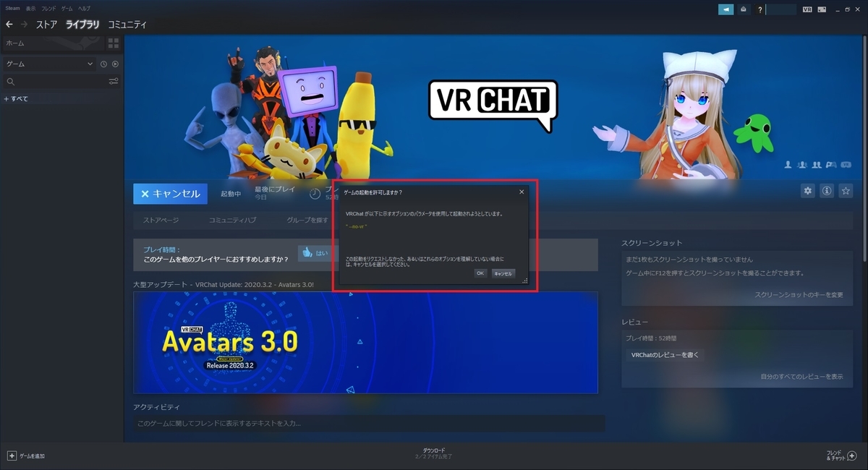Open the help question mark icon

[x=759, y=9]
